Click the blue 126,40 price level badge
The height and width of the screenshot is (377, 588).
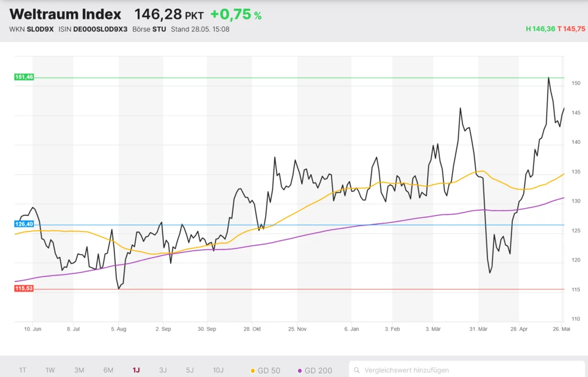(x=24, y=224)
